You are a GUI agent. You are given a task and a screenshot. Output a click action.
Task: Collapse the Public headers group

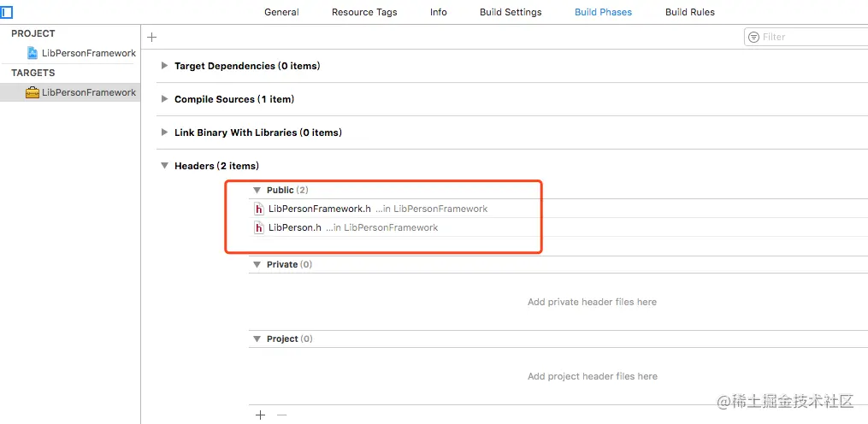click(x=257, y=190)
